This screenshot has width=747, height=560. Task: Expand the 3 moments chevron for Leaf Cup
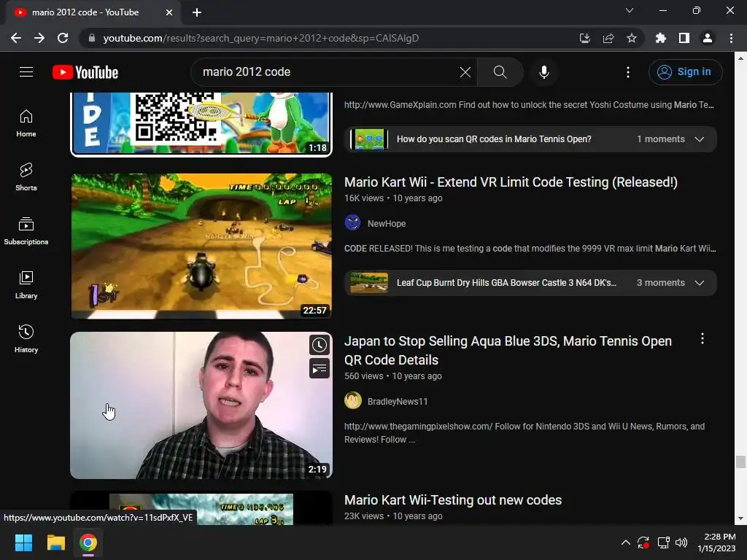click(x=699, y=283)
